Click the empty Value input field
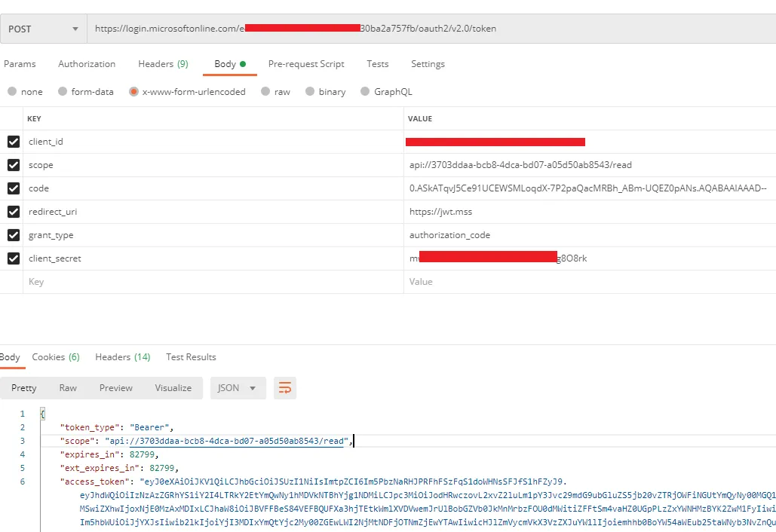Viewport: 776px width, 532px height. [590, 282]
